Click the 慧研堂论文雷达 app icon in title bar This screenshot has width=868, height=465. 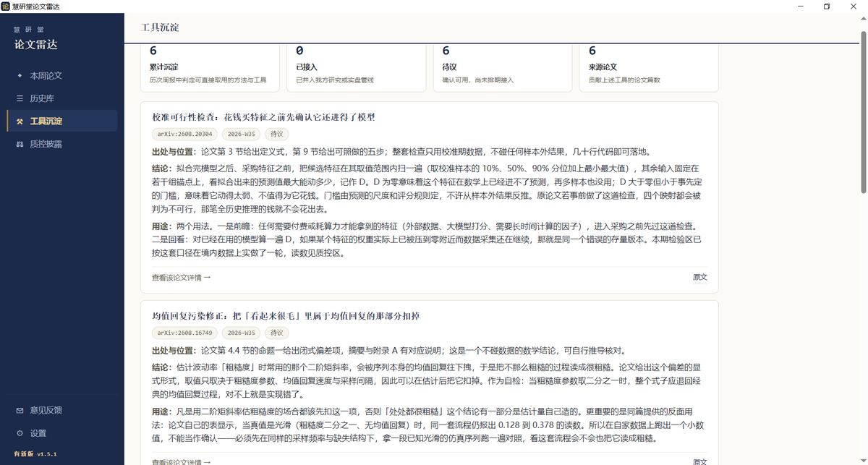6,6
